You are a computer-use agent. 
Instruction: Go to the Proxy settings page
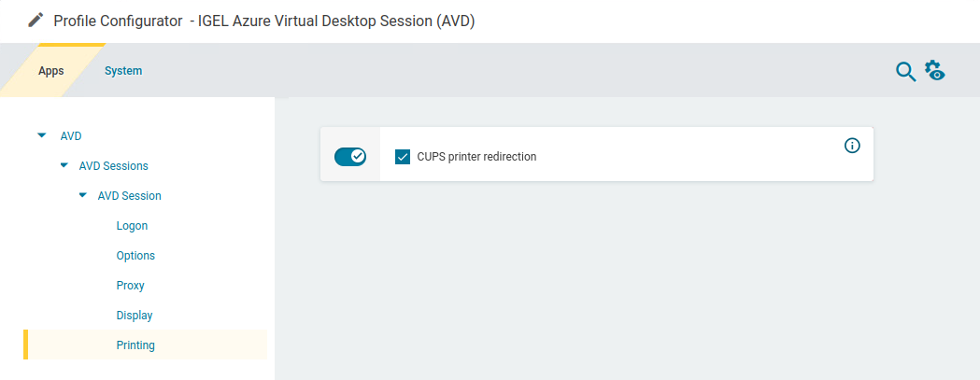click(x=130, y=286)
